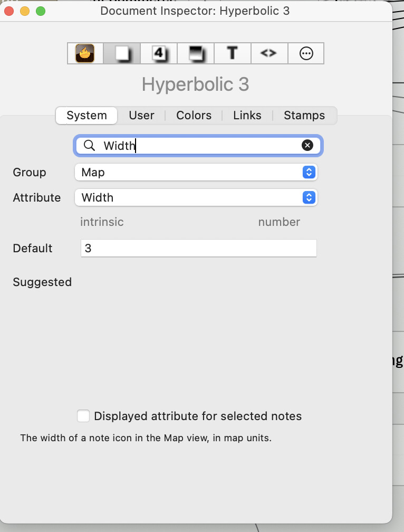The width and height of the screenshot is (404, 532).
Task: Click the Default value field containing 3
Action: [199, 248]
